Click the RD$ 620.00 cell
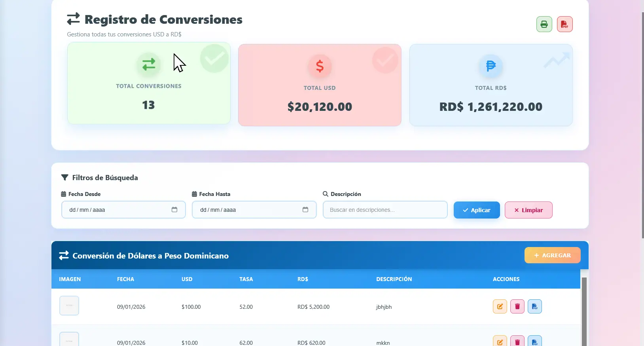The height and width of the screenshot is (346, 644). [x=311, y=343]
